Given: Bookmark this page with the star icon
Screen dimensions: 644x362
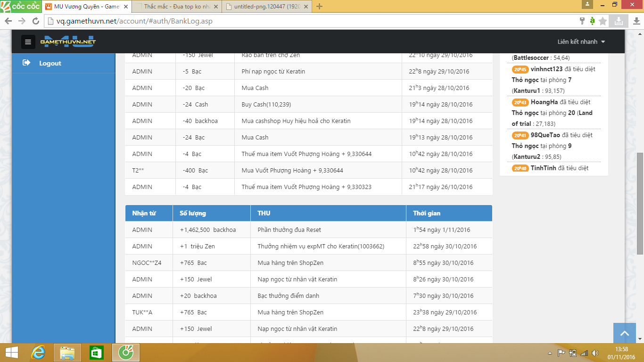Looking at the screenshot, I should pos(603,21).
